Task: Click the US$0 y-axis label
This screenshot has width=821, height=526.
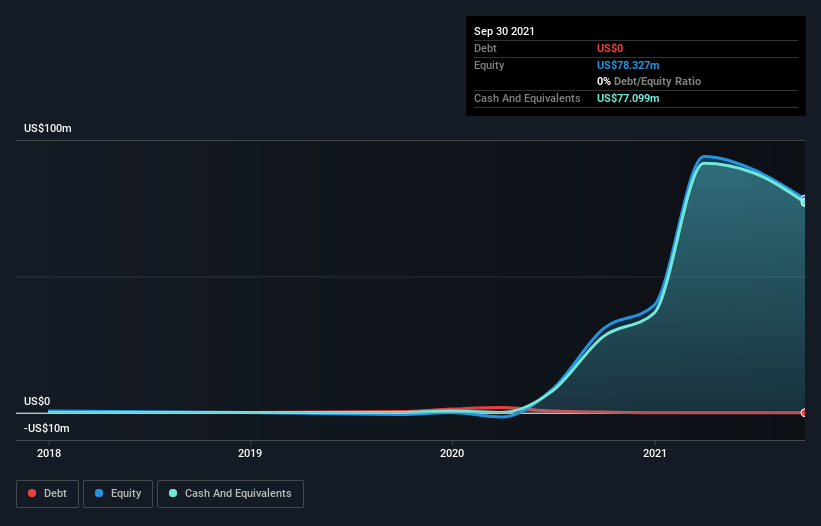Action: pos(37,401)
